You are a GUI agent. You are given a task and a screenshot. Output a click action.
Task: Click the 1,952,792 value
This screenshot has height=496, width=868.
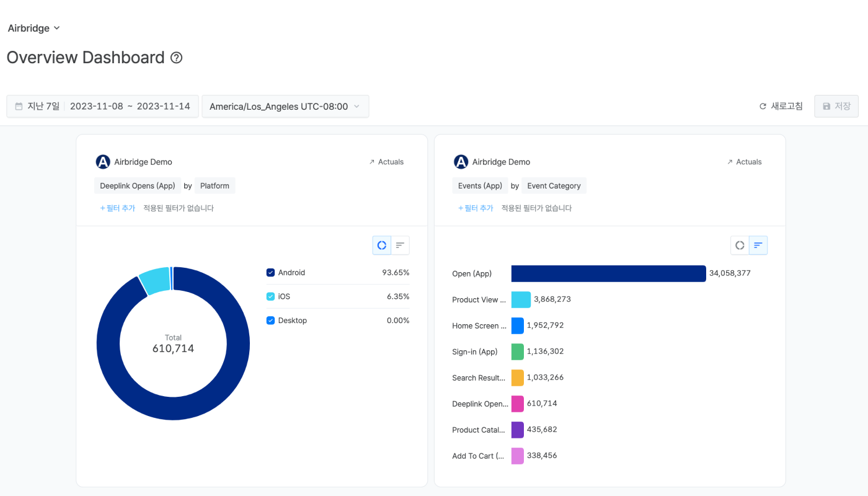coord(545,325)
